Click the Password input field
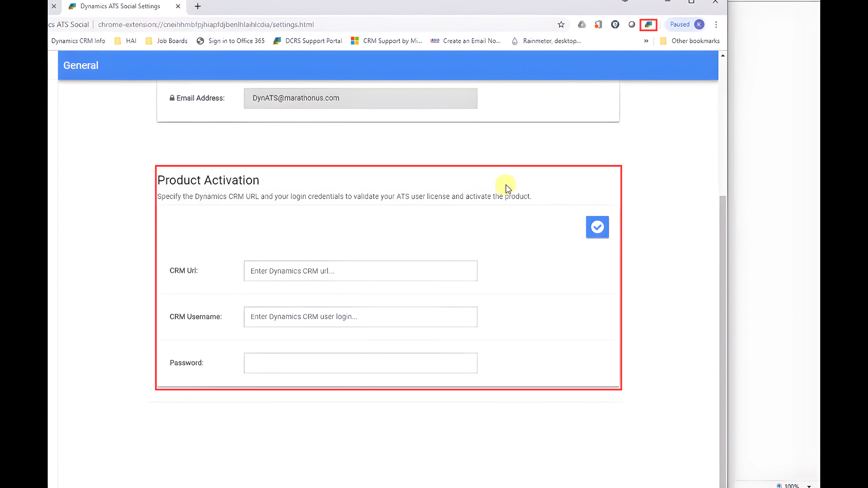Image resolution: width=868 pixels, height=488 pixels. click(360, 363)
